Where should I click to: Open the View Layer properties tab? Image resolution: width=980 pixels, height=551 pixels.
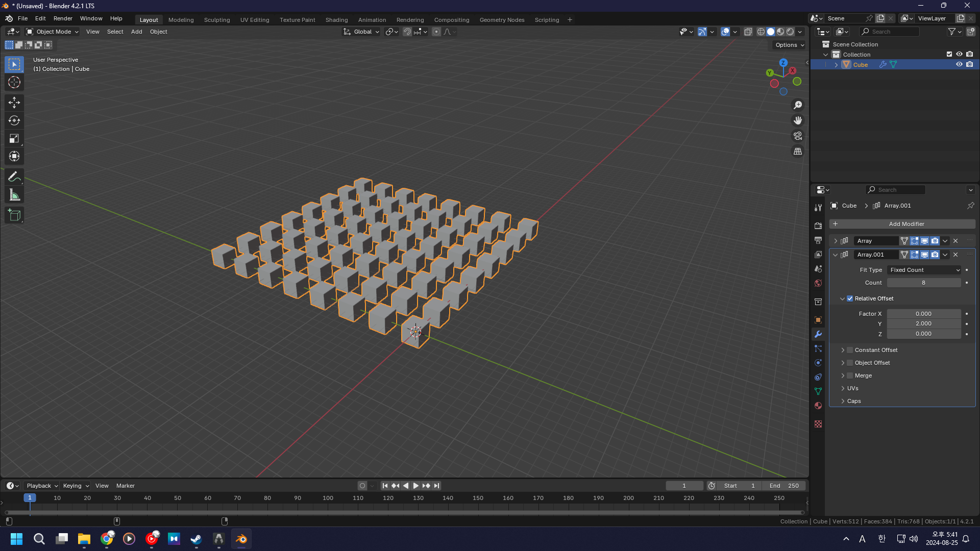point(818,254)
